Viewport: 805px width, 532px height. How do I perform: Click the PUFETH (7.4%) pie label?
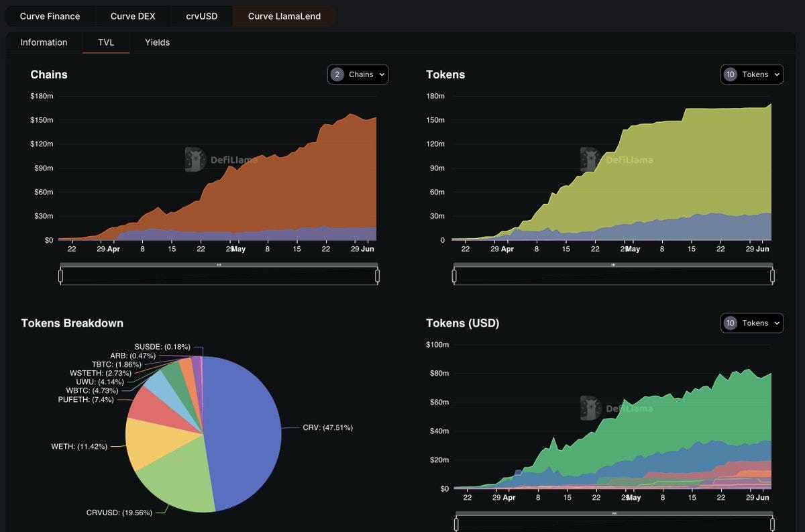pyautogui.click(x=86, y=399)
